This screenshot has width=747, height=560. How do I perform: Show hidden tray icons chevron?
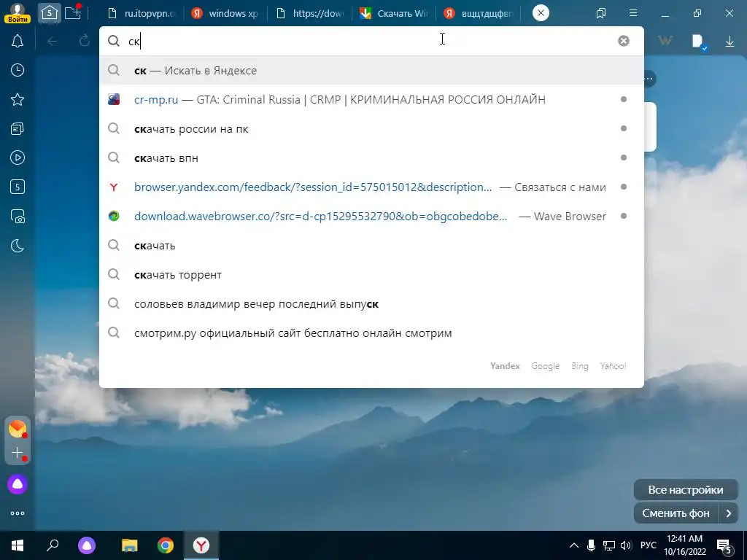[574, 545]
